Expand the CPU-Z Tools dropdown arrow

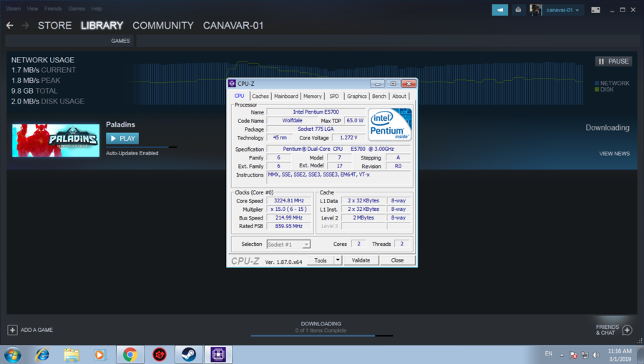click(x=338, y=260)
